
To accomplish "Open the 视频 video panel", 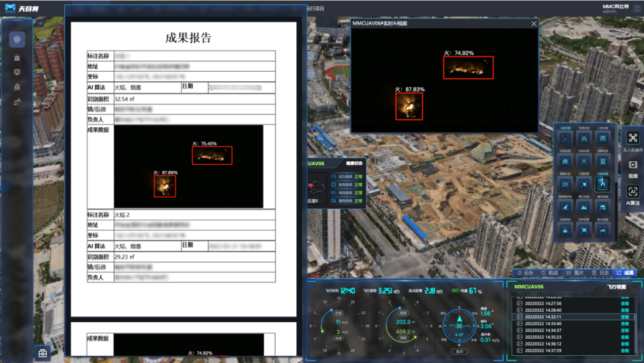I will [633, 168].
